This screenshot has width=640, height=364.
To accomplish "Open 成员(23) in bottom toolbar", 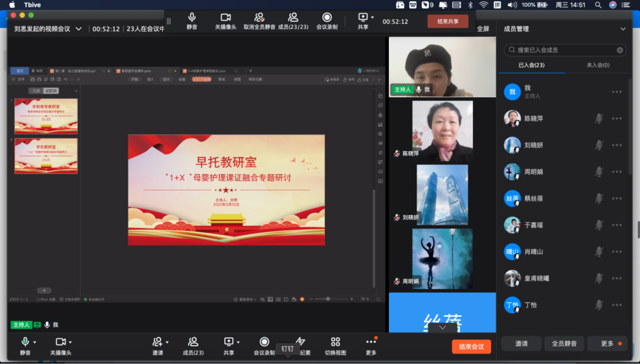I will [x=193, y=346].
